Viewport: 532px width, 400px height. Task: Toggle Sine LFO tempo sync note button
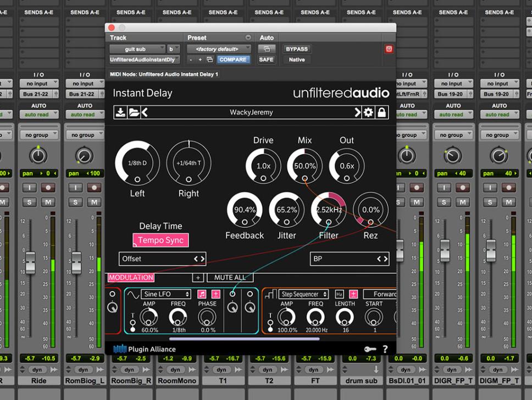coord(202,294)
